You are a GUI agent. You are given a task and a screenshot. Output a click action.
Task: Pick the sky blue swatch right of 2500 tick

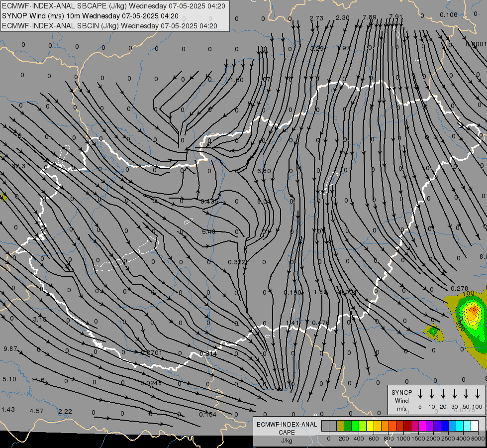452,426
